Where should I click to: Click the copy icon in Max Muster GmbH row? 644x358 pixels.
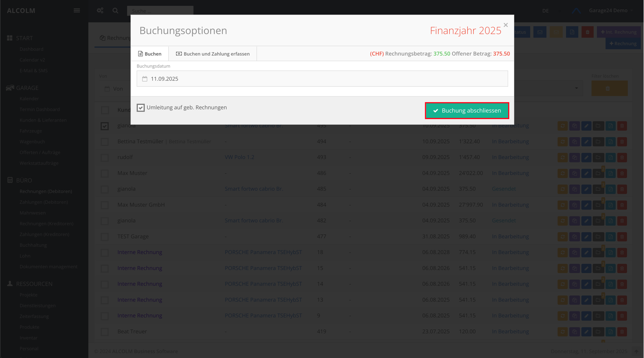tap(574, 205)
